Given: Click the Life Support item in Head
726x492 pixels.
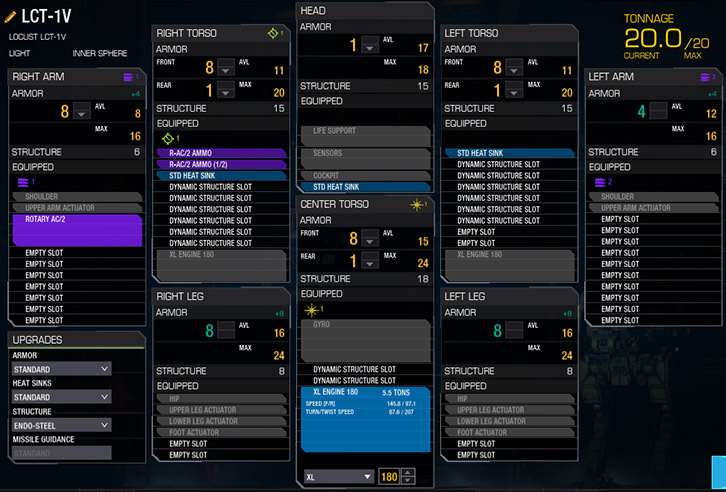Looking at the screenshot, I should coord(365,136).
